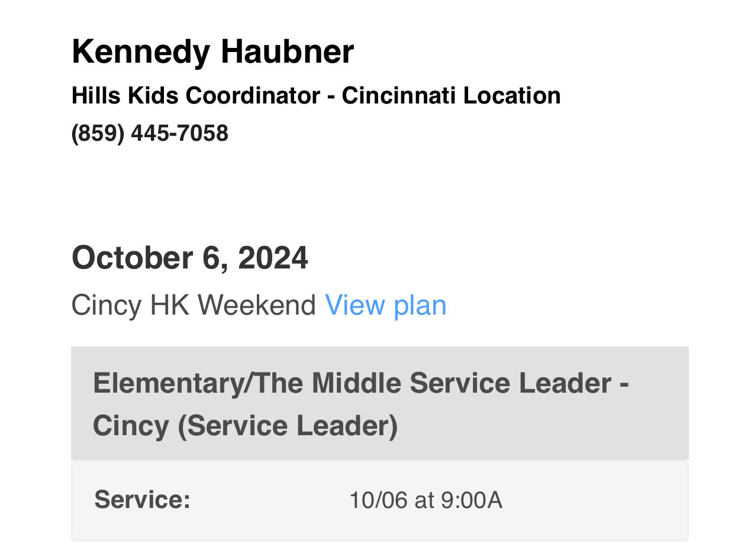
Task: Click the year 2024 in the date heading
Action: click(273, 258)
